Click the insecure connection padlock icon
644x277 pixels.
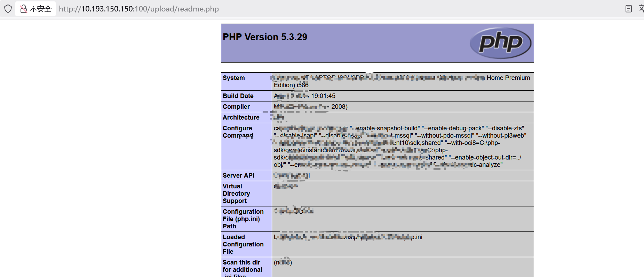[24, 9]
